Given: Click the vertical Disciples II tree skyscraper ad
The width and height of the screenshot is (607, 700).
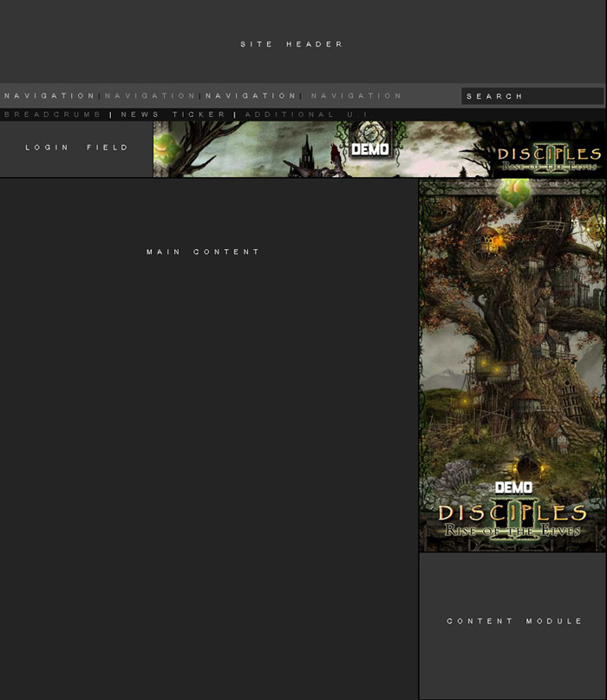Looking at the screenshot, I should [x=512, y=365].
